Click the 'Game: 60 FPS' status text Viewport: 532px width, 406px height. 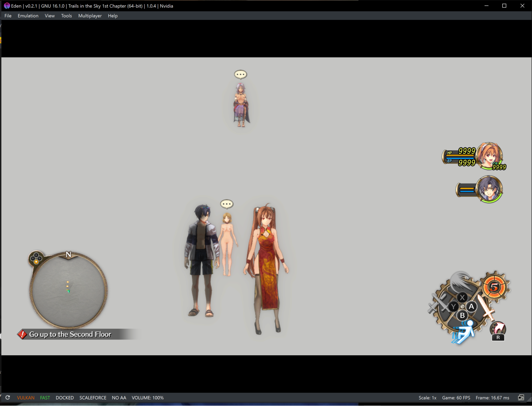tap(456, 398)
